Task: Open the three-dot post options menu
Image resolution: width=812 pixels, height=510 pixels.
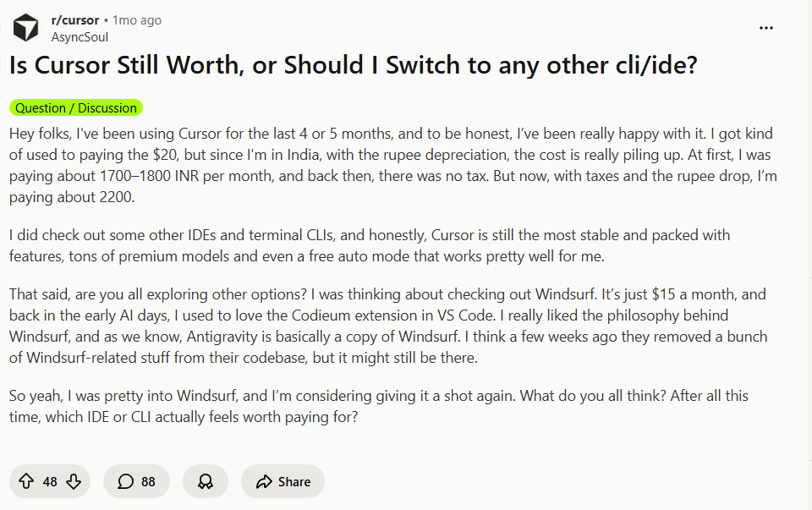Action: tap(766, 28)
